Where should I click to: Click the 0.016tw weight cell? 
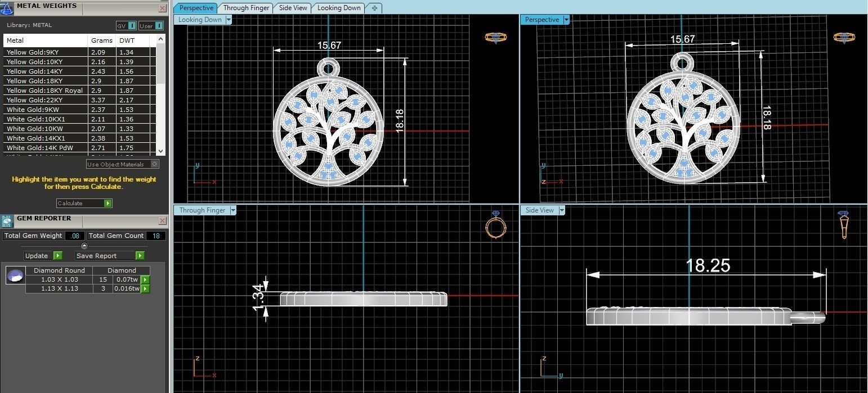click(x=126, y=288)
